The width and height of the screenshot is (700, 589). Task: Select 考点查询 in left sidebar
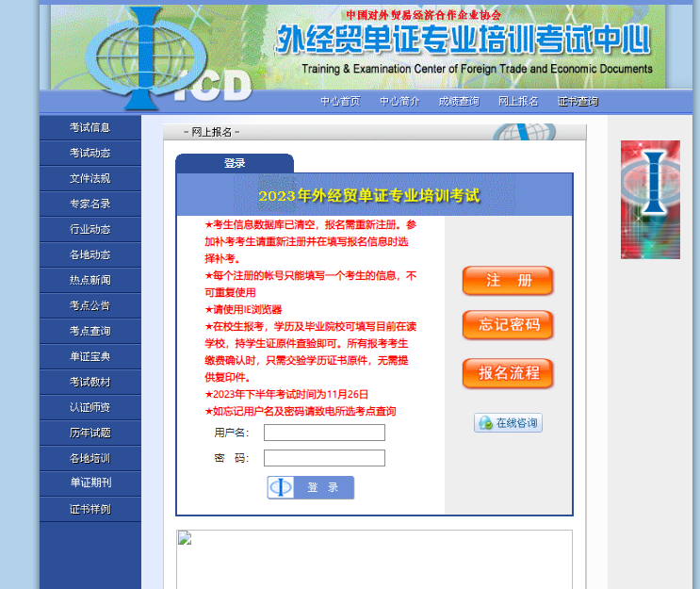(90, 331)
